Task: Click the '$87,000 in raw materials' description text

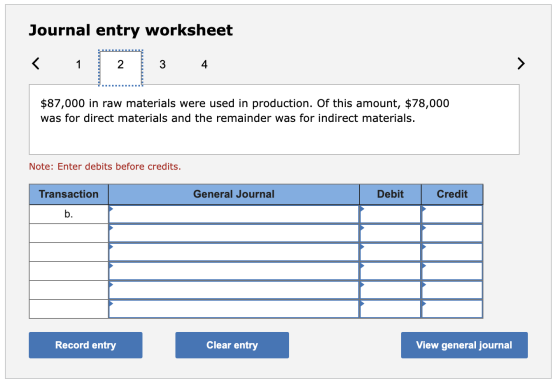Action: [245, 111]
